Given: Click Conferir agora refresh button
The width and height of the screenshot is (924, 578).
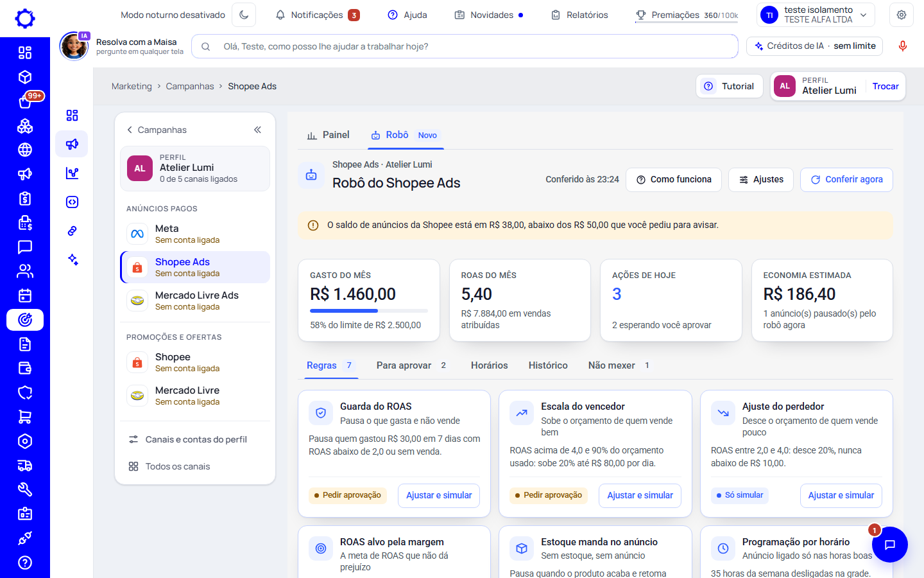Looking at the screenshot, I should (x=846, y=180).
